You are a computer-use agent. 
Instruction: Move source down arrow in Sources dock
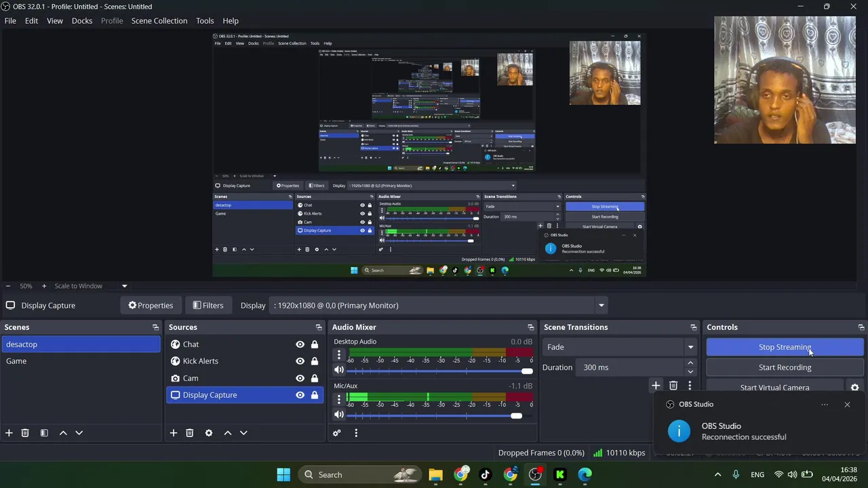[243, 433]
